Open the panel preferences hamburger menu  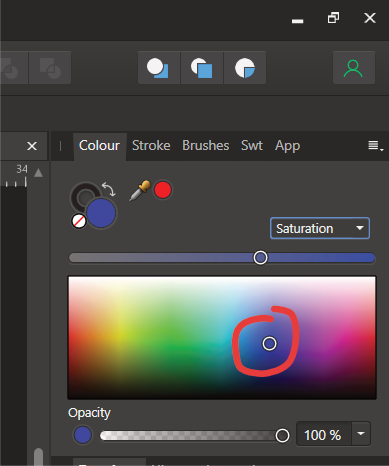[375, 146]
